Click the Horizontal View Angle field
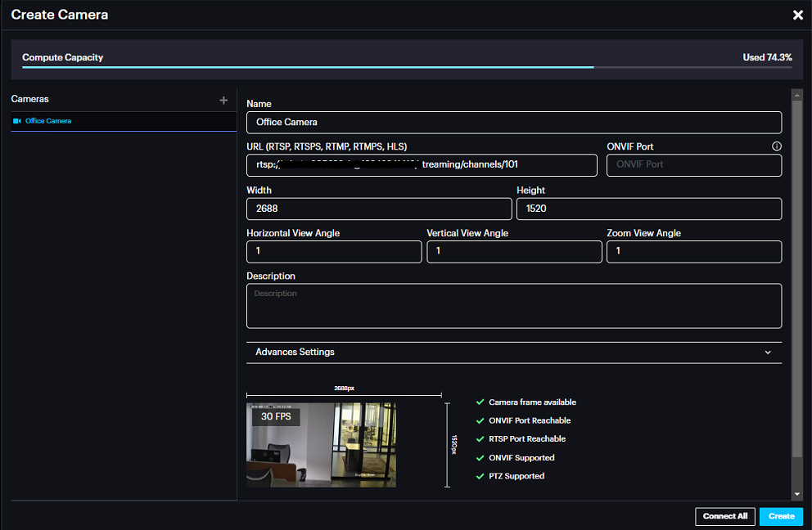812x530 pixels. pos(334,252)
